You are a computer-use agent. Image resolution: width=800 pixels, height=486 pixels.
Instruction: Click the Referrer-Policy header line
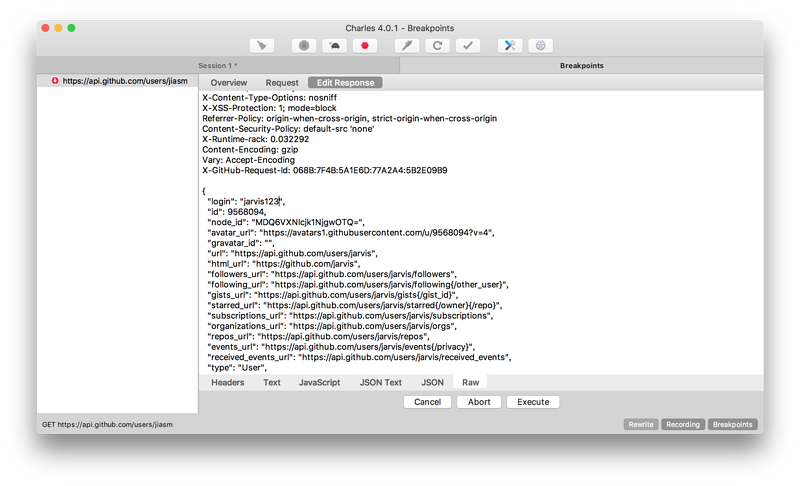349,118
